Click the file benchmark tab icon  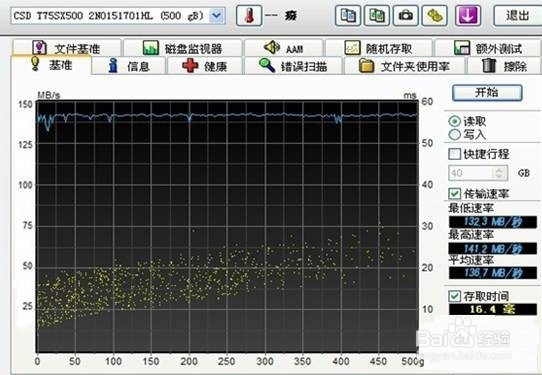pos(39,48)
